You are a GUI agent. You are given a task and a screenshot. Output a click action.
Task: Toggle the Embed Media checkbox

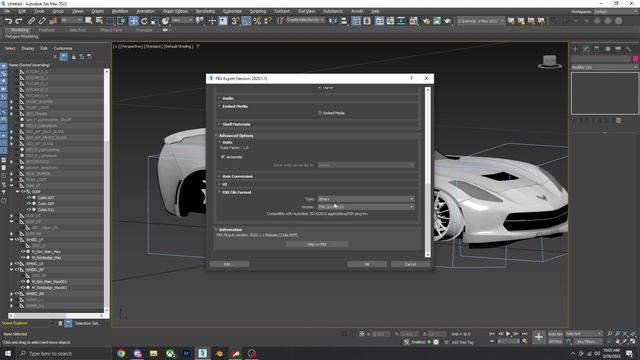tap(320, 113)
